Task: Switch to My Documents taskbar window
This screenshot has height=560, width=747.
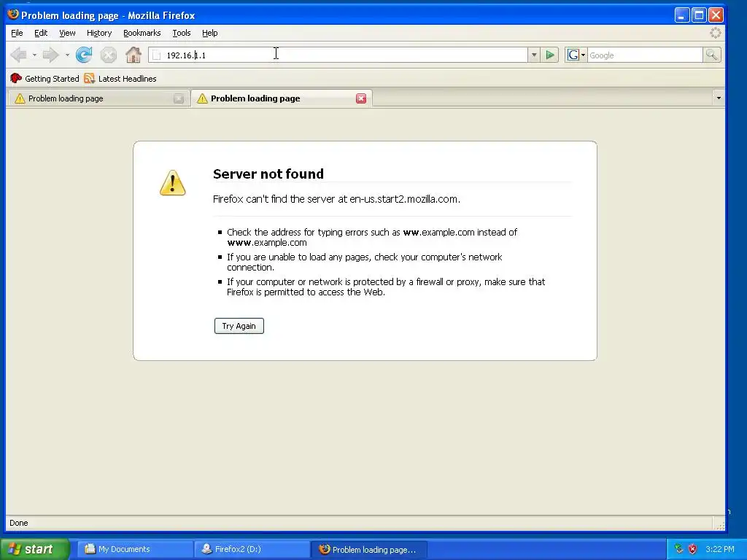Action: pyautogui.click(x=135, y=549)
